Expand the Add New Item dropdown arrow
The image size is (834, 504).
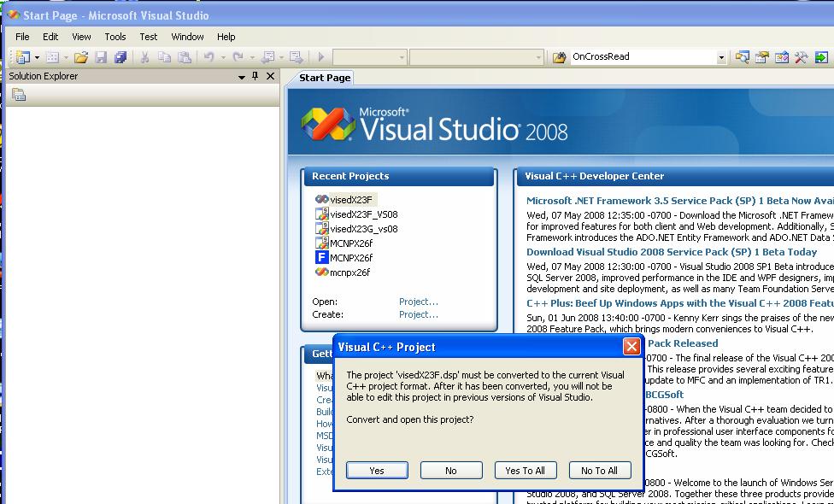(x=66, y=57)
